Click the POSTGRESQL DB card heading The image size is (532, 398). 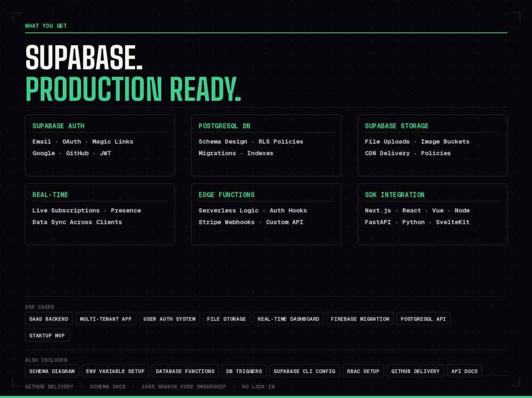225,126
